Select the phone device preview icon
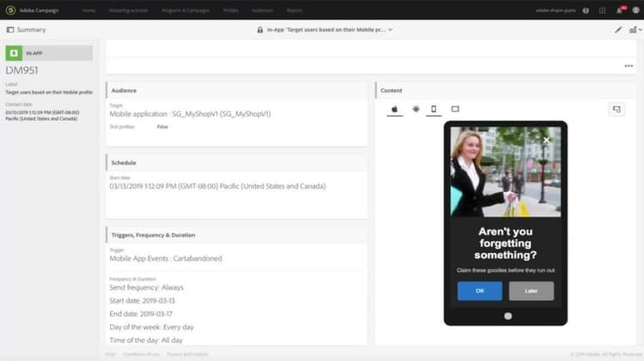 (x=434, y=109)
